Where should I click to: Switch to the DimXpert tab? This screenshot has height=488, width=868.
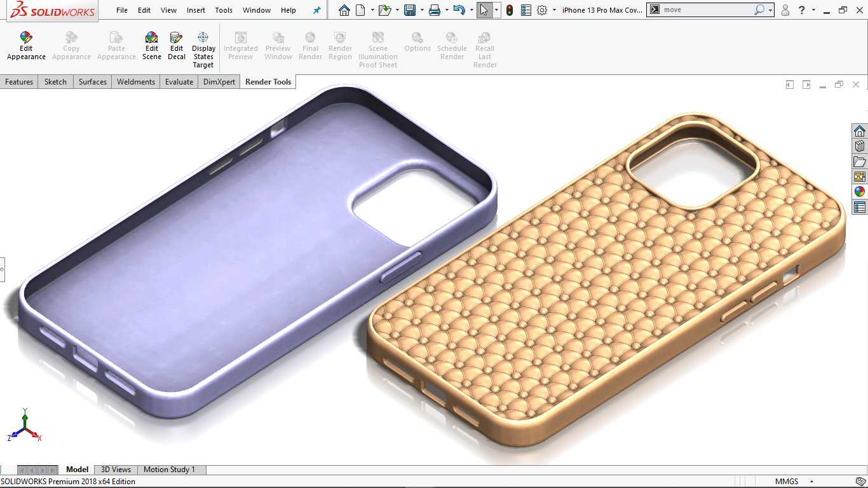[219, 82]
